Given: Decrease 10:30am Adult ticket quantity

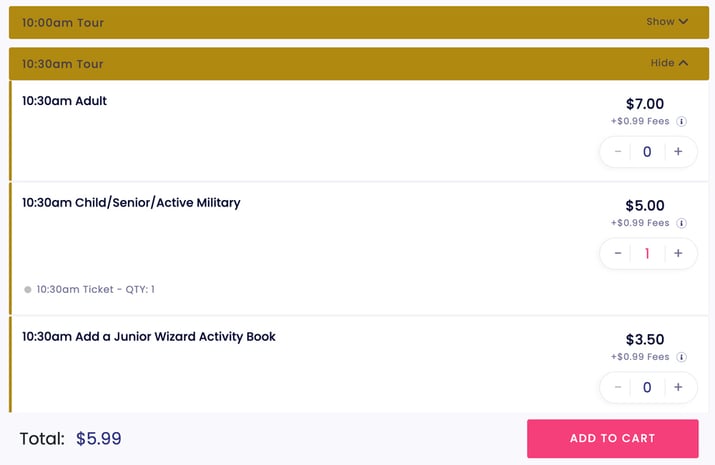Looking at the screenshot, I should tap(618, 151).
